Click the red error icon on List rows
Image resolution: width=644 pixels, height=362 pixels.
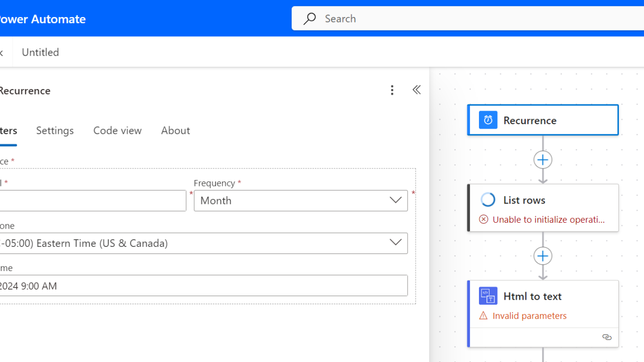tap(484, 219)
